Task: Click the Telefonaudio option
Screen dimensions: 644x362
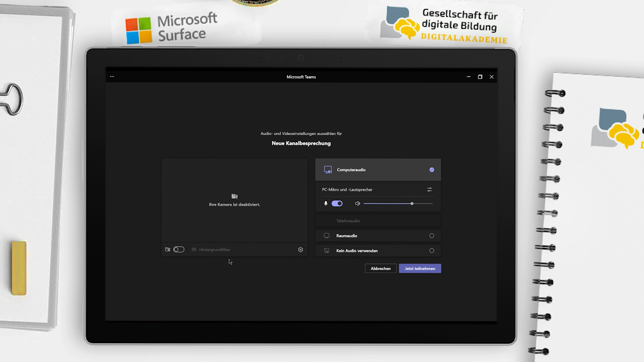Action: pyautogui.click(x=378, y=221)
